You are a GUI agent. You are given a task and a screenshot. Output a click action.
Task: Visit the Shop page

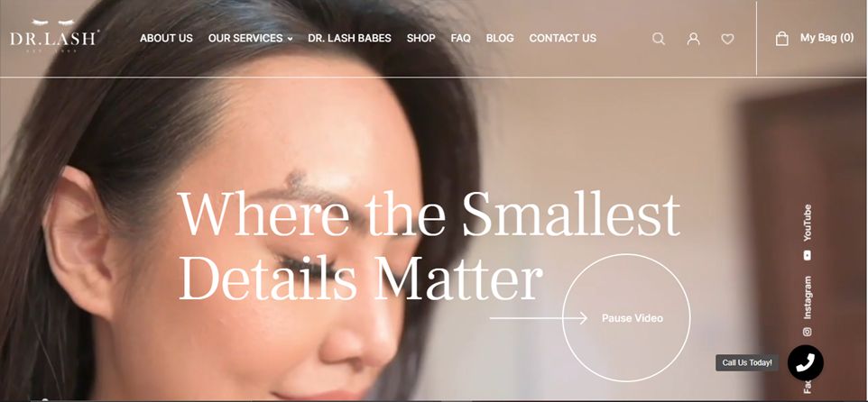[420, 38]
